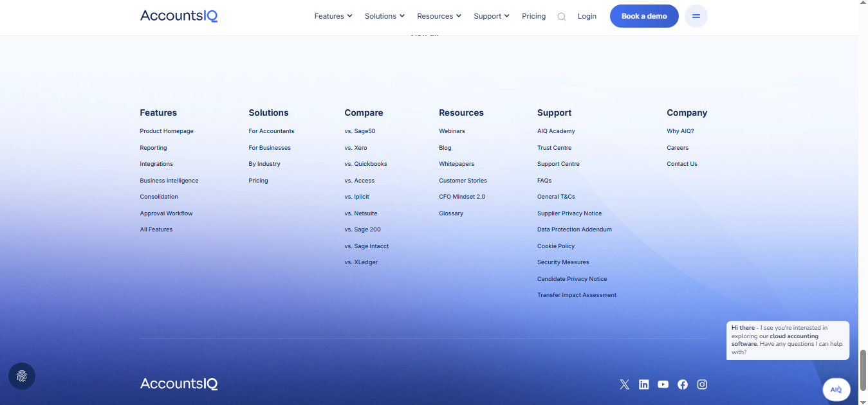Expand the Solutions navigation dropdown
Viewport: 868px width, 405px height.
[x=384, y=16]
